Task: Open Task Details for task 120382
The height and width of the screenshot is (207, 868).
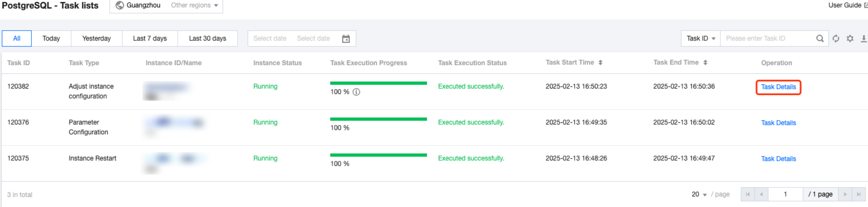Action: click(778, 87)
